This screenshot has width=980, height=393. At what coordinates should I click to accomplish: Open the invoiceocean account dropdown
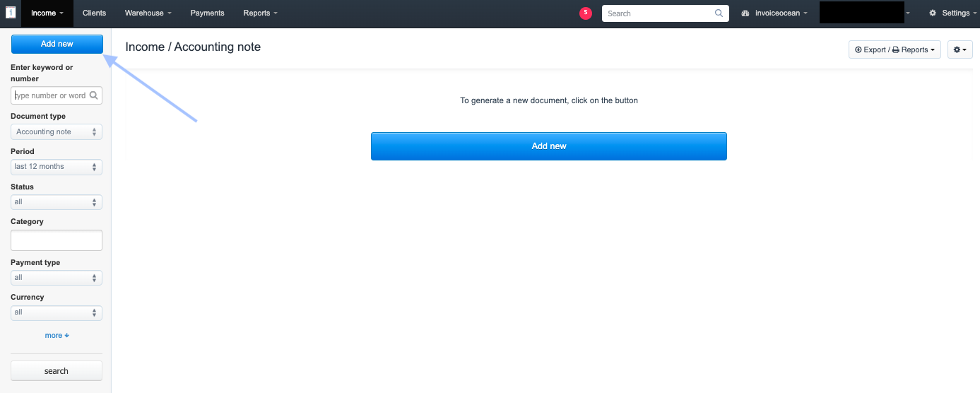coord(774,13)
